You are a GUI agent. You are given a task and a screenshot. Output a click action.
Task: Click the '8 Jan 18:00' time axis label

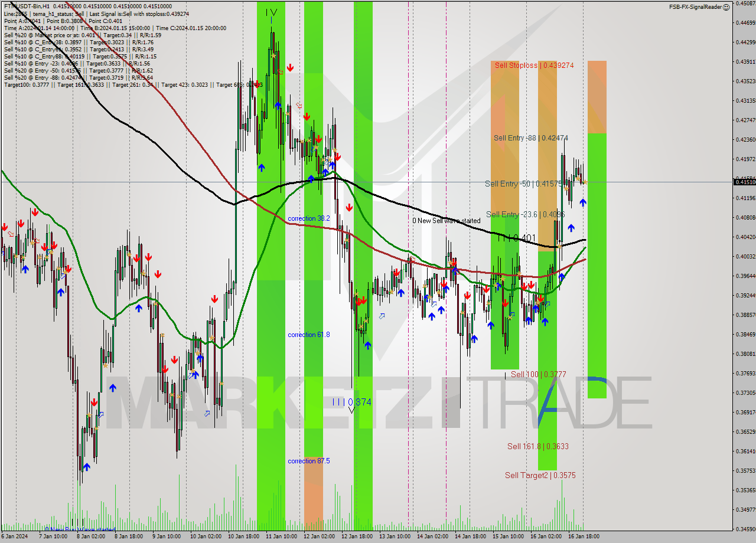129,537
